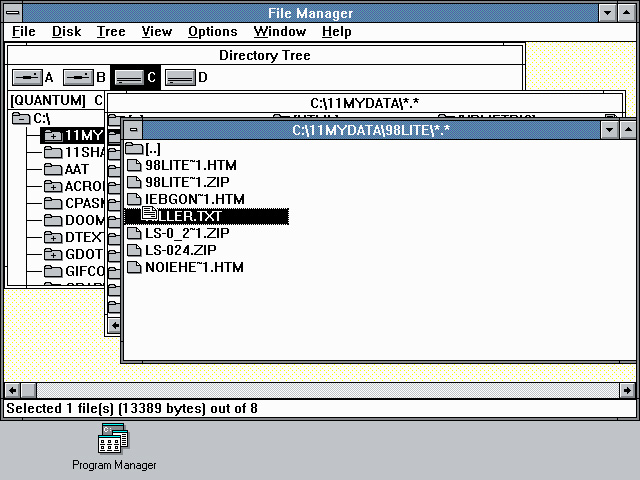This screenshot has width=640, height=480.
Task: Expand the GDOT folder node
Action: coord(53,255)
